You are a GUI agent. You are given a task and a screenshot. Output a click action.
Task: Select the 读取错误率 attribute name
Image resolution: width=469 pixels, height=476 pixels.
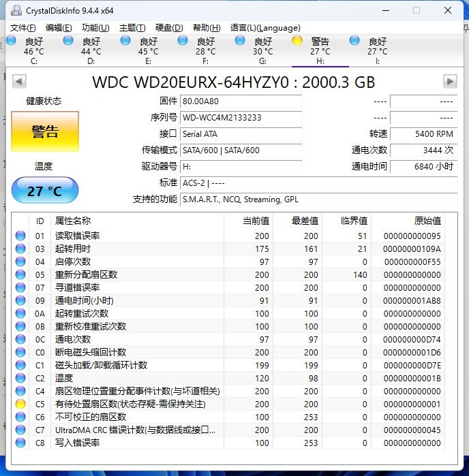click(x=77, y=236)
